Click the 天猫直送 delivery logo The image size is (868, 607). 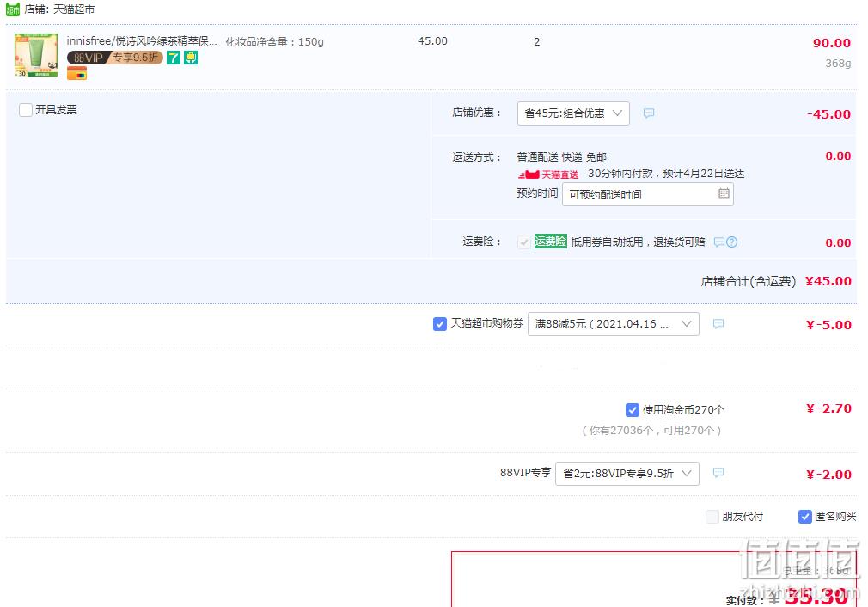(x=548, y=175)
